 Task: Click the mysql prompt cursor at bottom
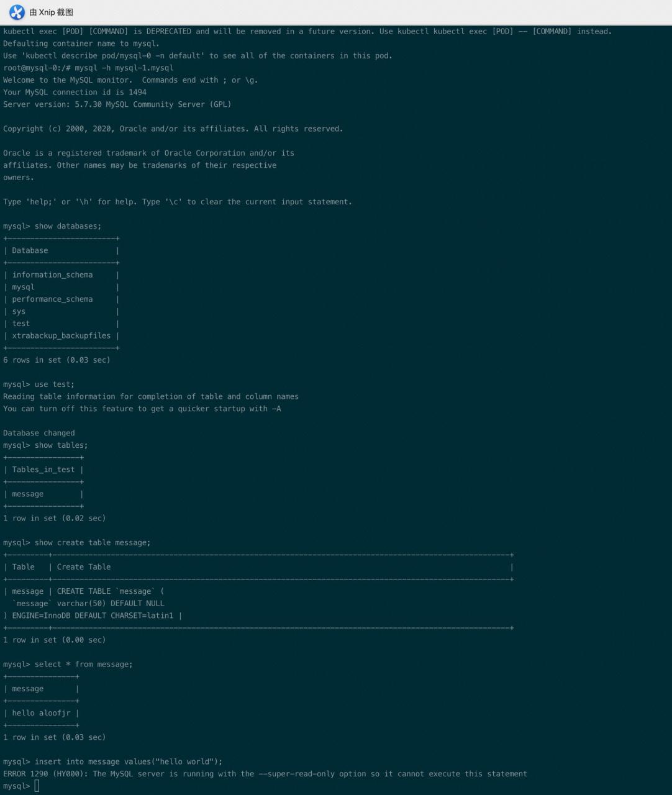[37, 786]
